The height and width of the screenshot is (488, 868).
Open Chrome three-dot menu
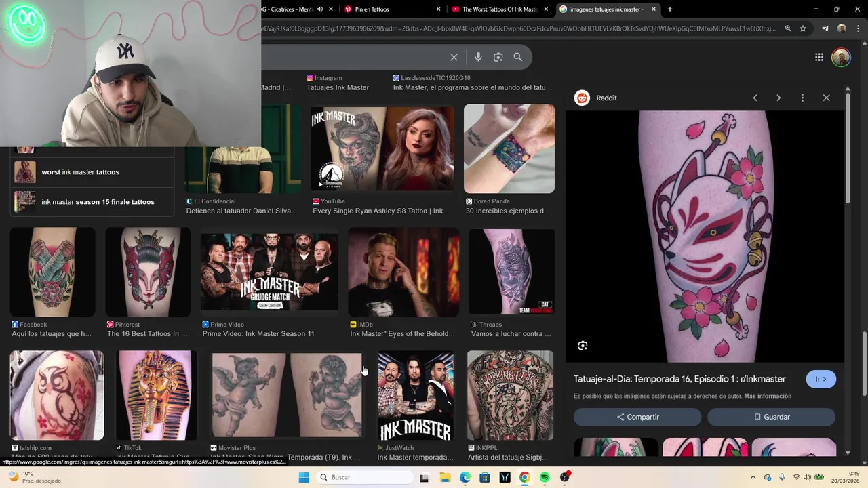(x=856, y=28)
